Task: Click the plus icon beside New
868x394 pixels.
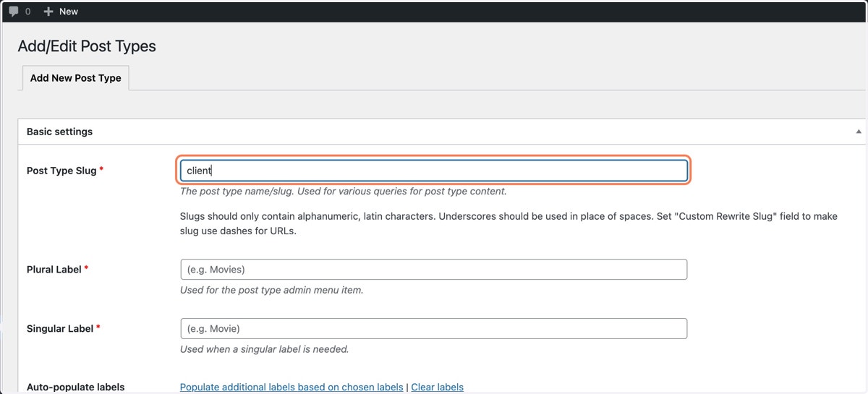Action: click(48, 12)
